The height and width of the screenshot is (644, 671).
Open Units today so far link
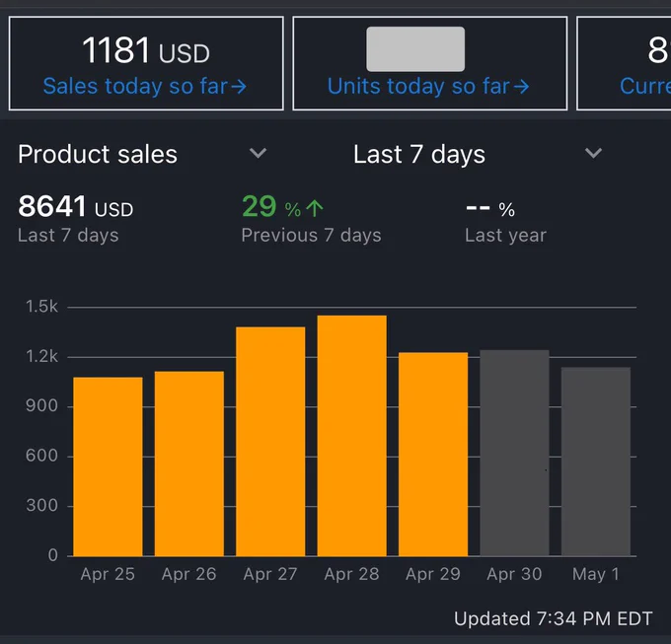(428, 87)
